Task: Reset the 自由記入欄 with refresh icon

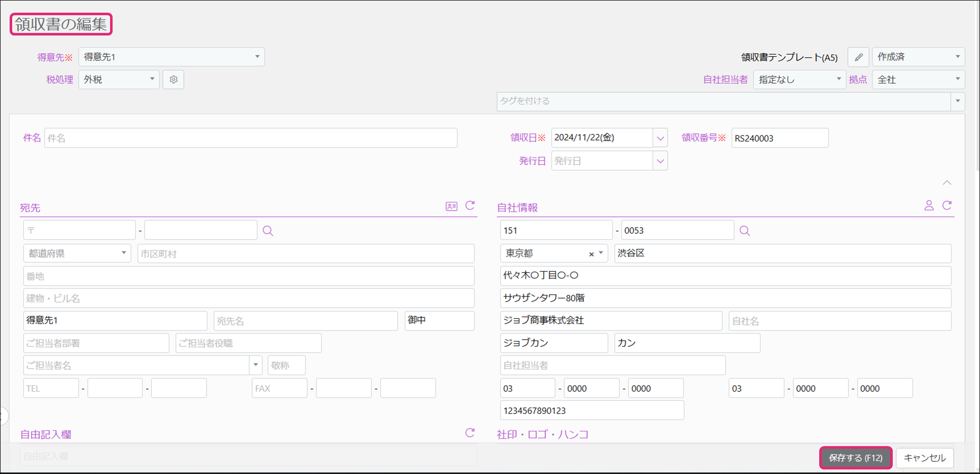Action: click(470, 433)
